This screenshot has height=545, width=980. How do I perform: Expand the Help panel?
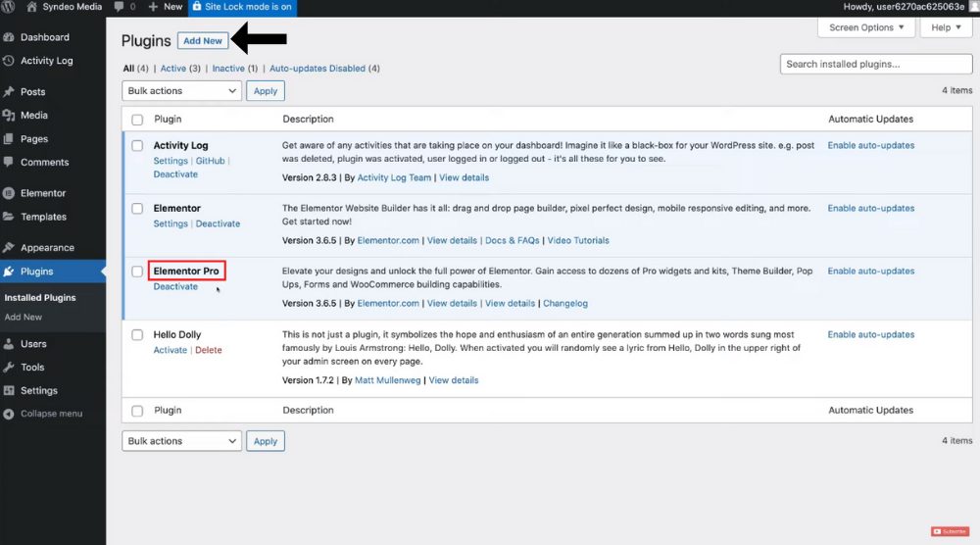(x=946, y=27)
